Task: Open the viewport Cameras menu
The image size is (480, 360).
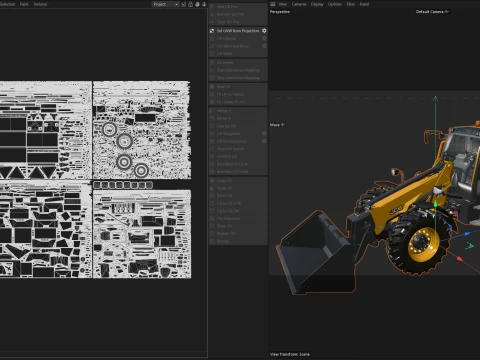Action: point(299,4)
